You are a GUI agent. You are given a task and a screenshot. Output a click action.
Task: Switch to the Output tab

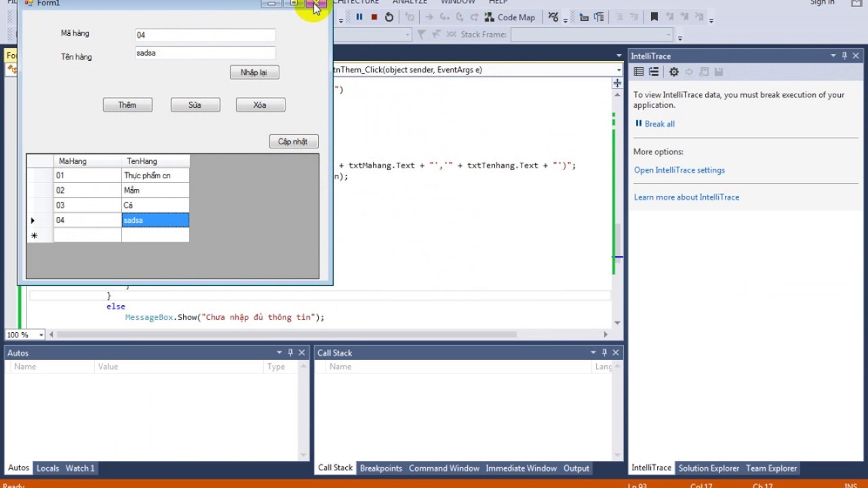(x=576, y=468)
